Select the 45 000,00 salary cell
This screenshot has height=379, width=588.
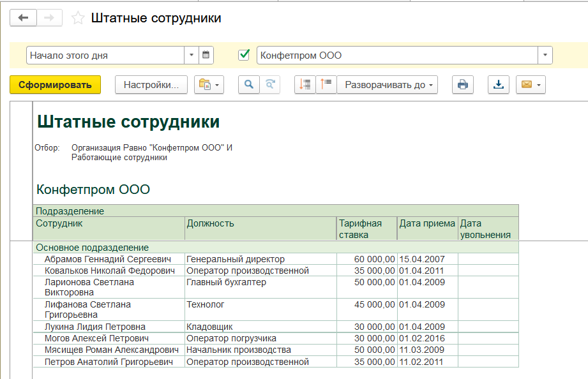point(366,309)
